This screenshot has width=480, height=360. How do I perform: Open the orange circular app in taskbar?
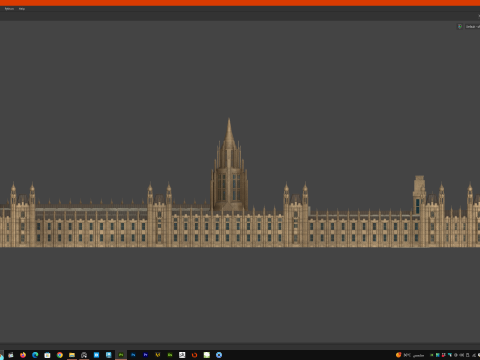194,355
